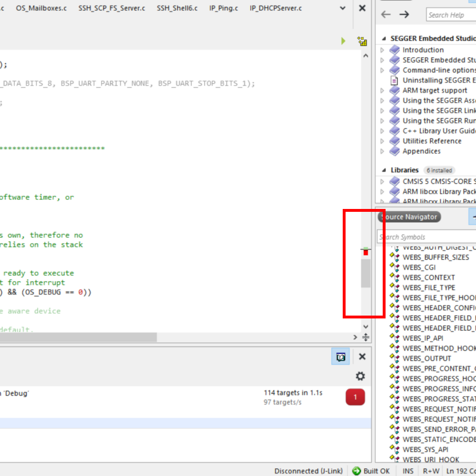Click the help forward arrow
This screenshot has width=476, height=476.
(x=404, y=15)
